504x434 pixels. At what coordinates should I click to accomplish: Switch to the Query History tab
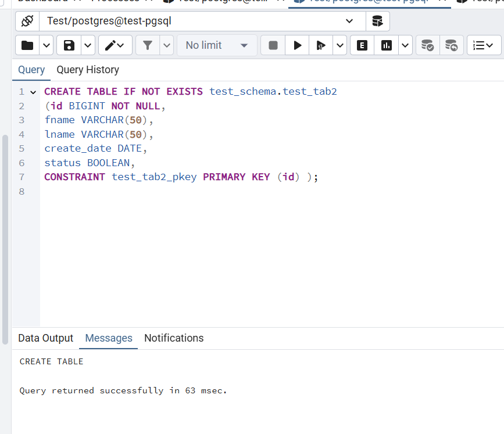pos(88,70)
